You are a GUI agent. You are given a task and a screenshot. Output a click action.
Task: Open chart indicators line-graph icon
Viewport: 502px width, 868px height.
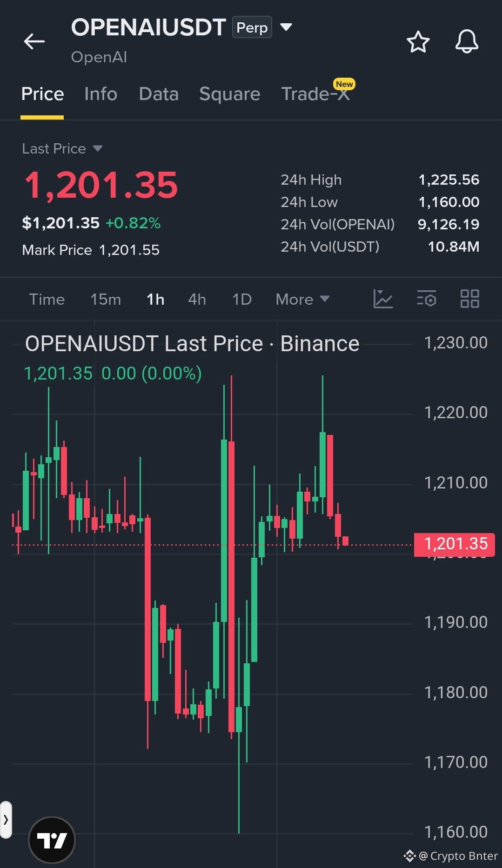[383, 299]
